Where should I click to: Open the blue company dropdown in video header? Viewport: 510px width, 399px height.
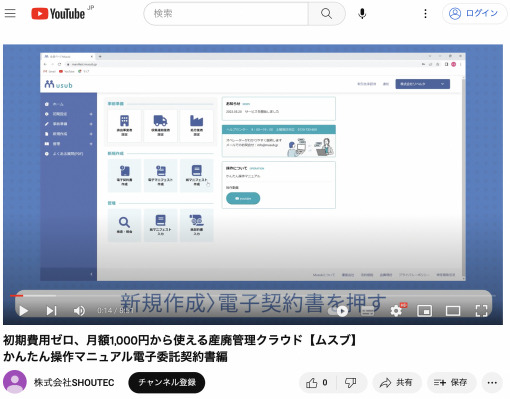(422, 84)
